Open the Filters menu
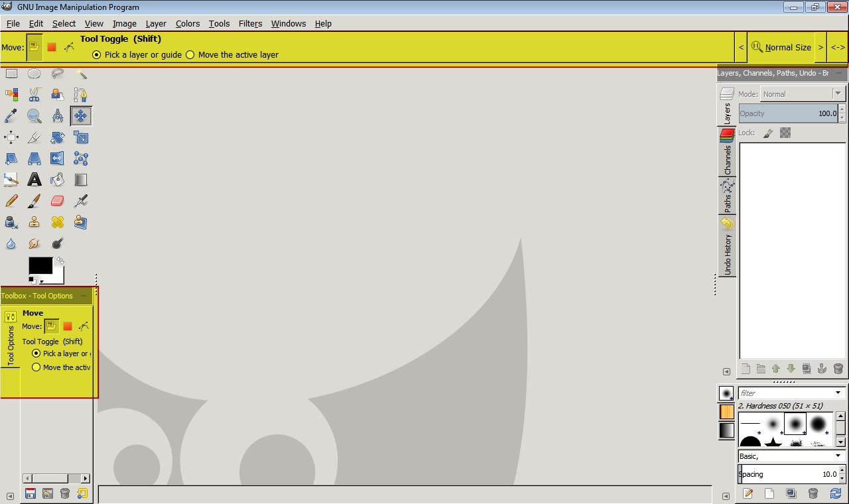 pyautogui.click(x=250, y=23)
